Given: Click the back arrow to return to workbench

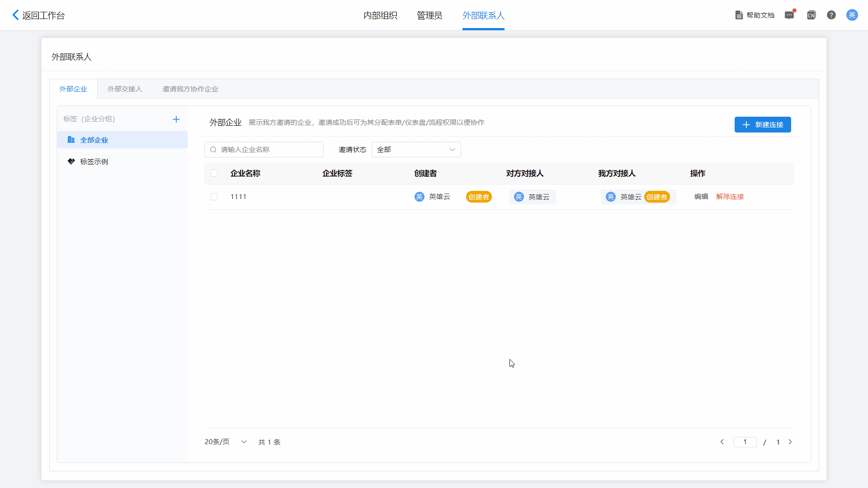Looking at the screenshot, I should [x=16, y=15].
